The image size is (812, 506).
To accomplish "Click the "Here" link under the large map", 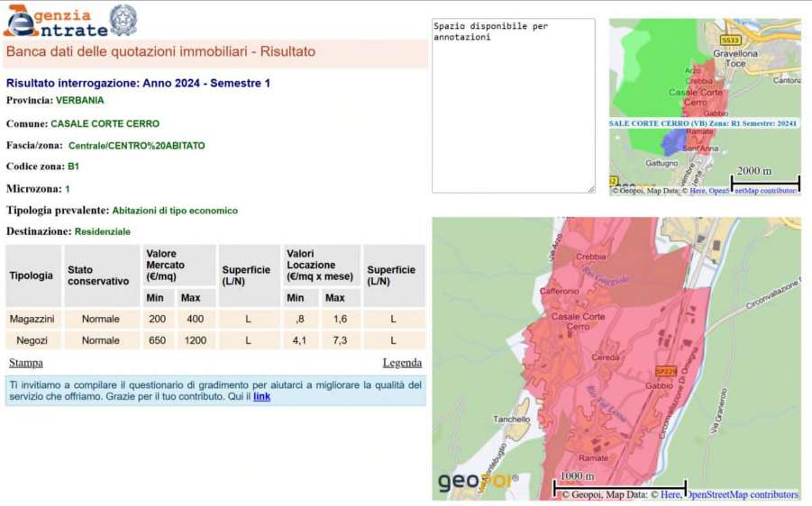I will 670,494.
